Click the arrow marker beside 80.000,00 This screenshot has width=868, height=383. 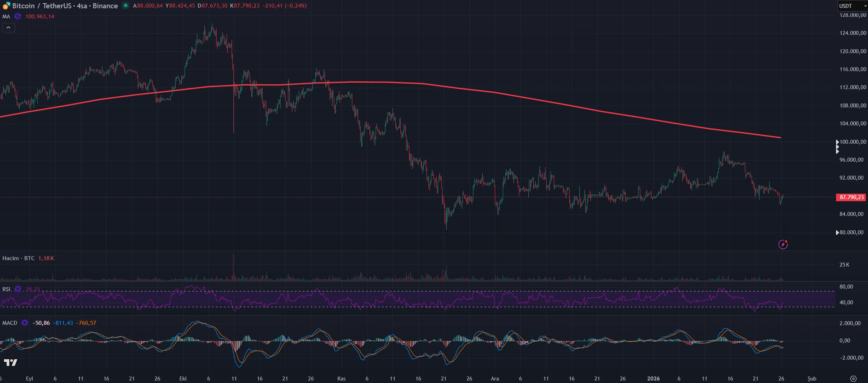[x=837, y=232]
